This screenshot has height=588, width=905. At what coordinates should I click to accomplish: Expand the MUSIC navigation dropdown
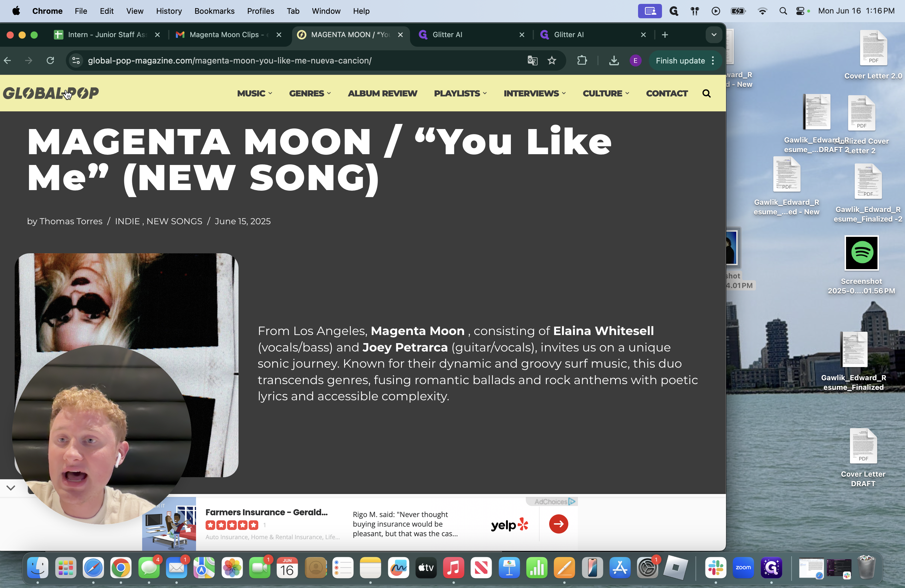254,94
